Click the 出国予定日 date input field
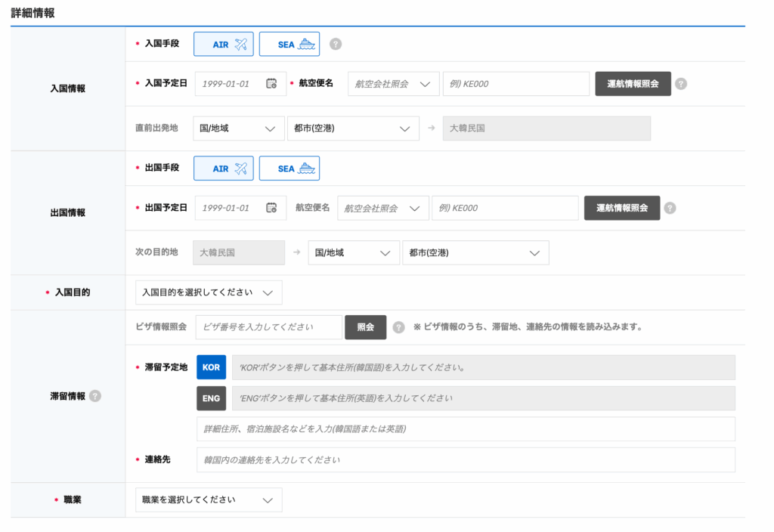 pyautogui.click(x=240, y=208)
